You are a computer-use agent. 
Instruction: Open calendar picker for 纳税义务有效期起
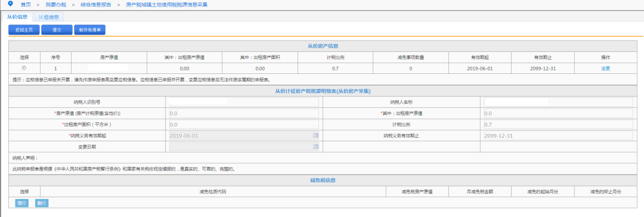(x=315, y=135)
